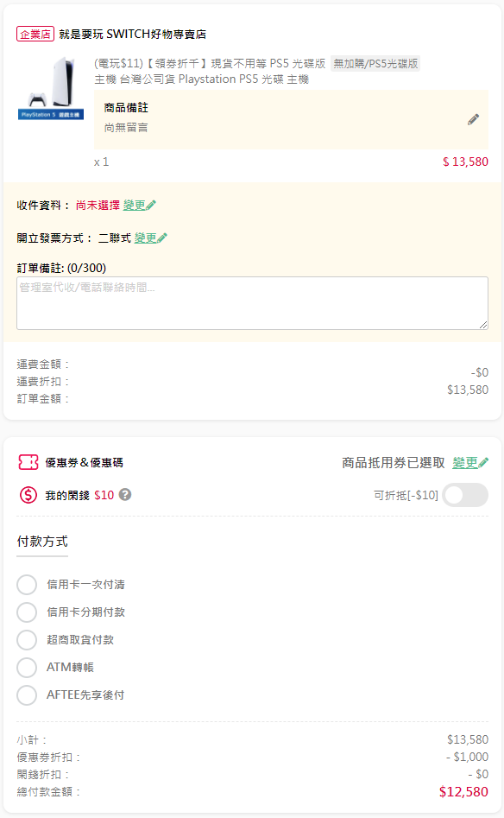Screen dimensions: 504x818
Task: Toggle the 閑錢 discount switch on
Action: 465,495
